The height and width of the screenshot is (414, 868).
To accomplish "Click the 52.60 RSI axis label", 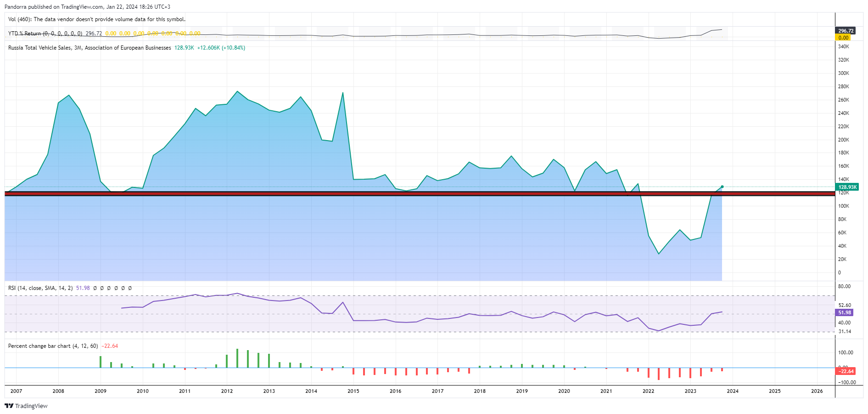I will [x=845, y=305].
